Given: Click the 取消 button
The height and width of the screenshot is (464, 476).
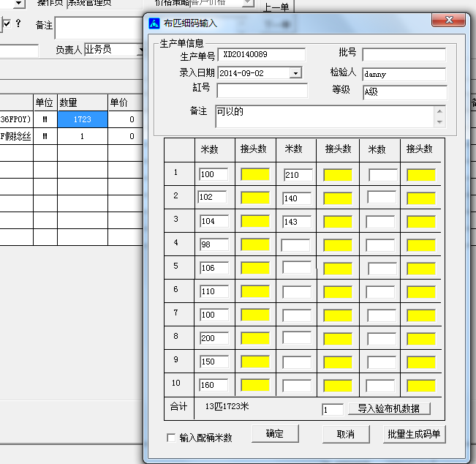Looking at the screenshot, I should pos(346,434).
